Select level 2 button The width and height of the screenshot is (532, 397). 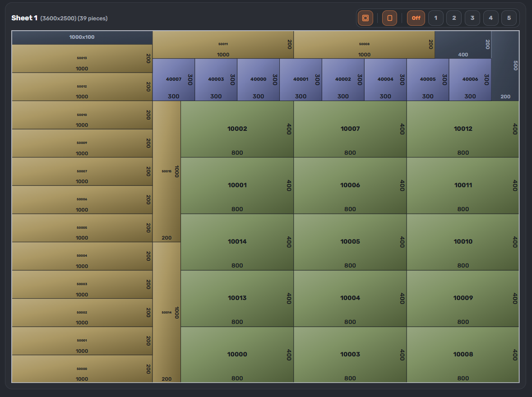pos(453,18)
